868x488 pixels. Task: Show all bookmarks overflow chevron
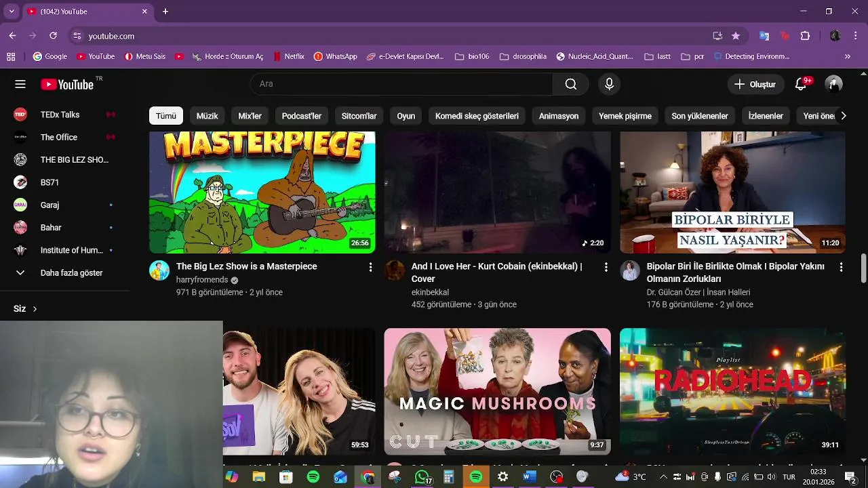(847, 56)
